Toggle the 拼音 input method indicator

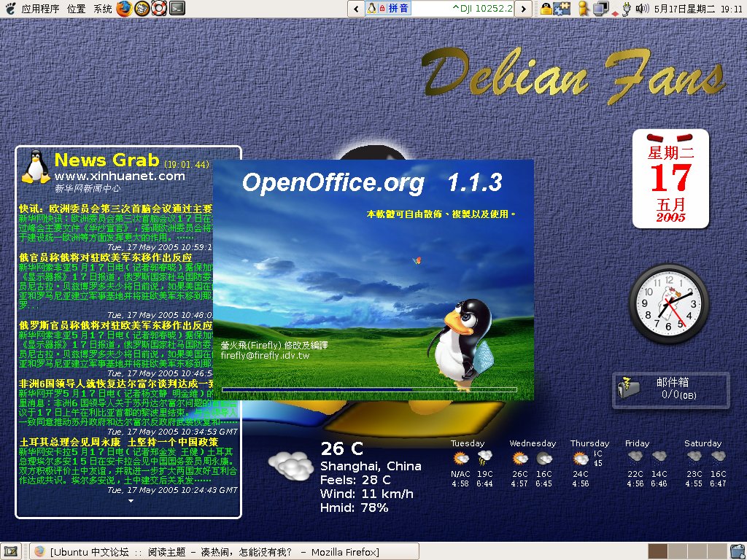tap(399, 8)
